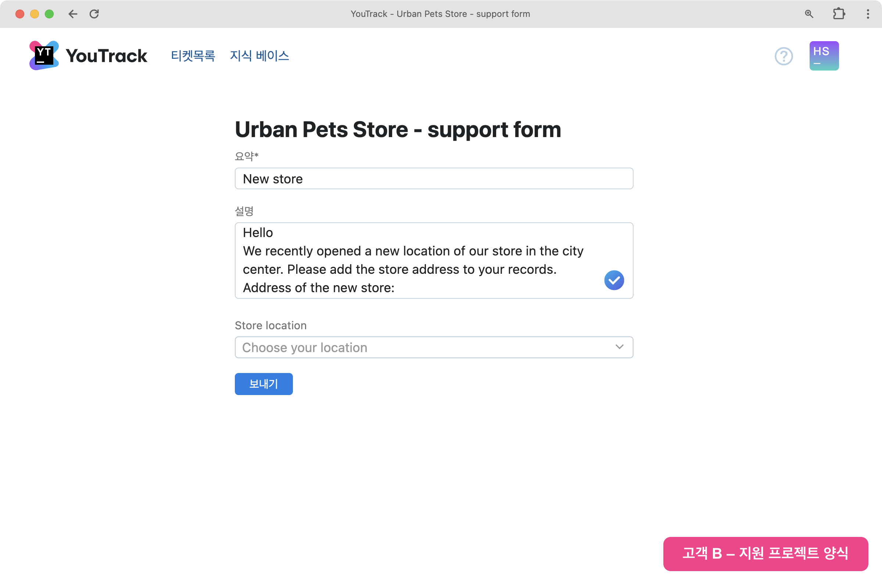882x588 pixels.
Task: Go back with the browser arrow
Action: 73,14
